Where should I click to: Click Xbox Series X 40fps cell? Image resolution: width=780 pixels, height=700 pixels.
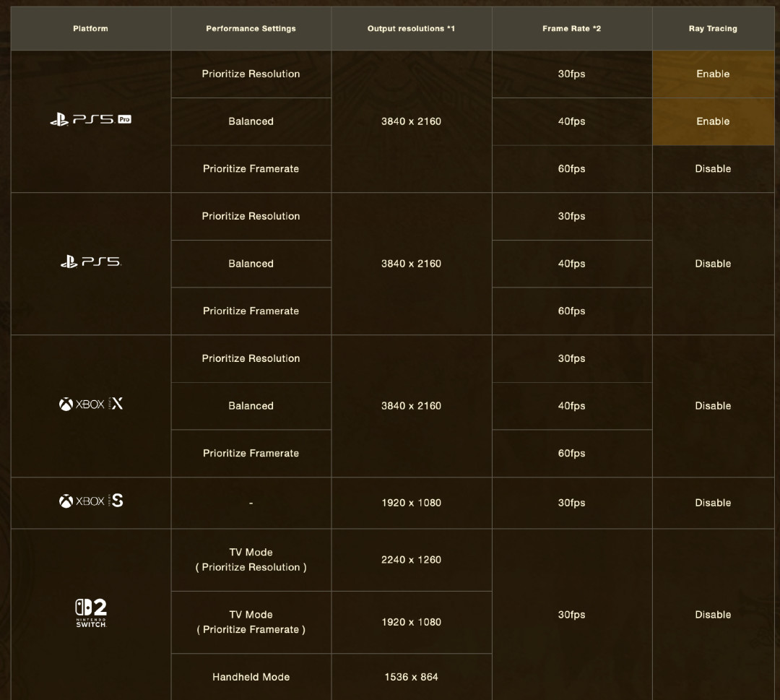(x=571, y=406)
